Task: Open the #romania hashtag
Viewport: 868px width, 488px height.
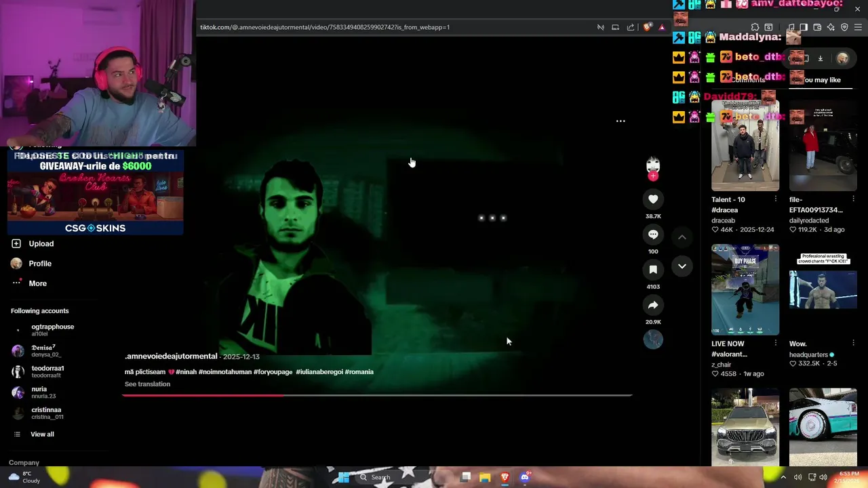Action: point(359,372)
